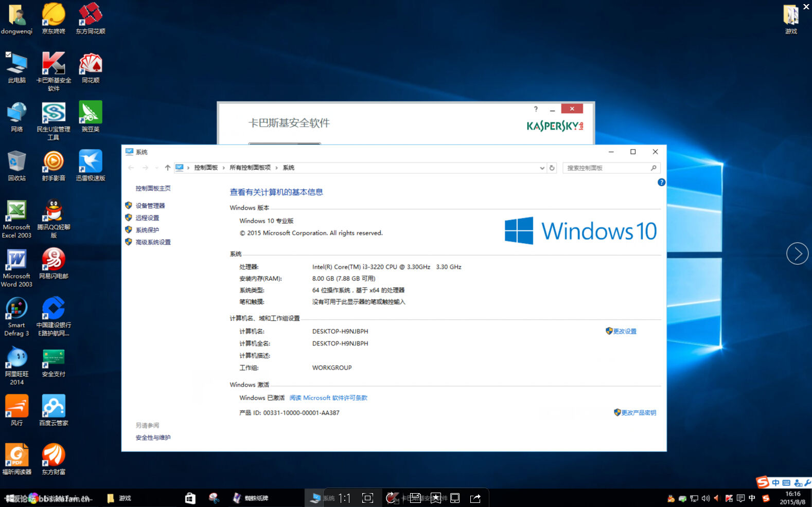This screenshot has width=812, height=507.
Task: Select the 风行 desktop shortcut
Action: (x=16, y=410)
